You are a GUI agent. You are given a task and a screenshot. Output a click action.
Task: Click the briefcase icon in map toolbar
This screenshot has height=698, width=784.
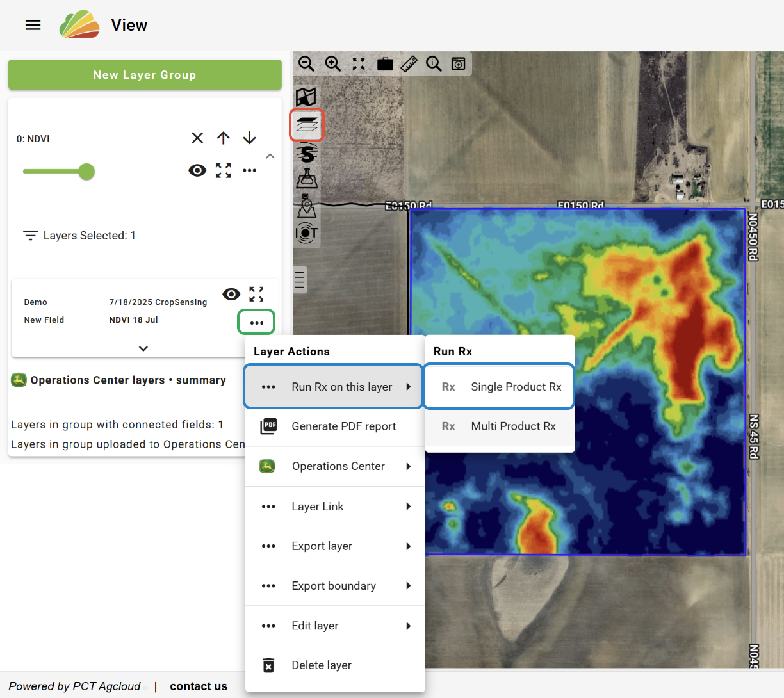385,64
